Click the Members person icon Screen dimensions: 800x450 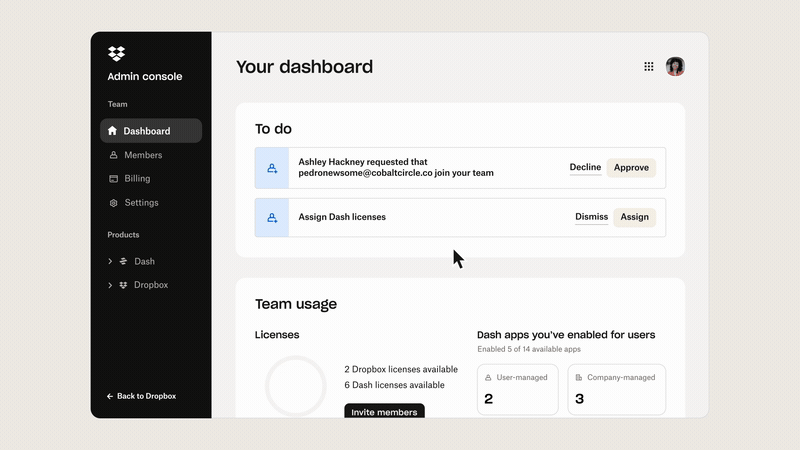[113, 155]
